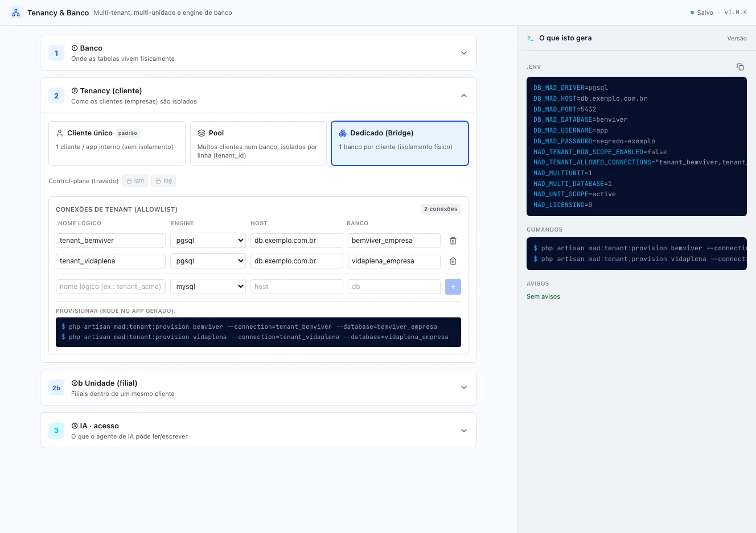Screen dimensions: 756x533
Task: Click the 'Sem avisos' text
Action: pyautogui.click(x=543, y=296)
